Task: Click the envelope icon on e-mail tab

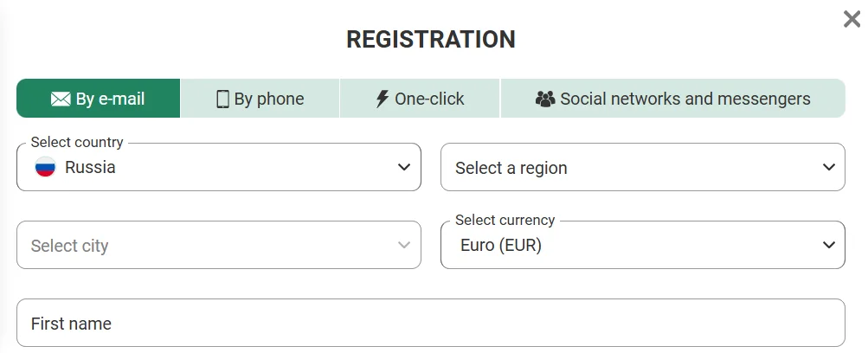Action: point(61,99)
